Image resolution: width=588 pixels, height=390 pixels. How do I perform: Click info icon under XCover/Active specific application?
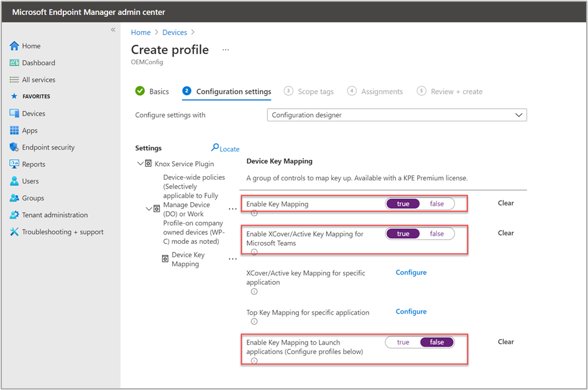coord(254,291)
